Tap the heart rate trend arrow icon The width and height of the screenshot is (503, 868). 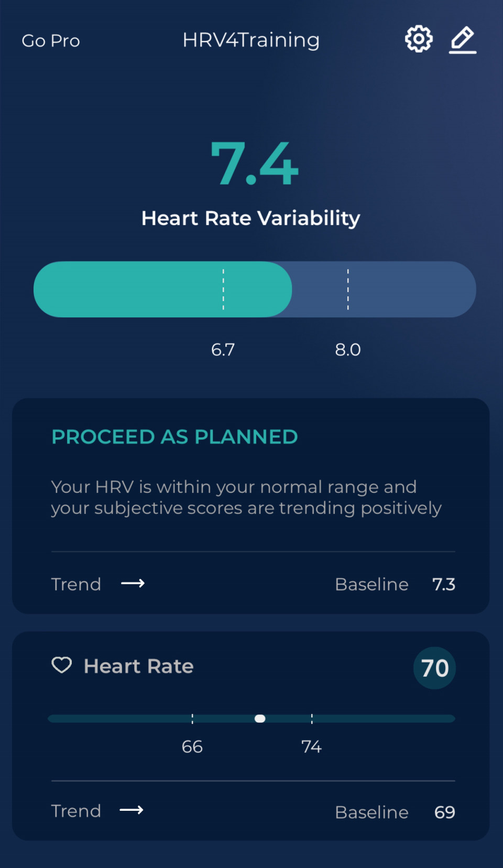132,810
